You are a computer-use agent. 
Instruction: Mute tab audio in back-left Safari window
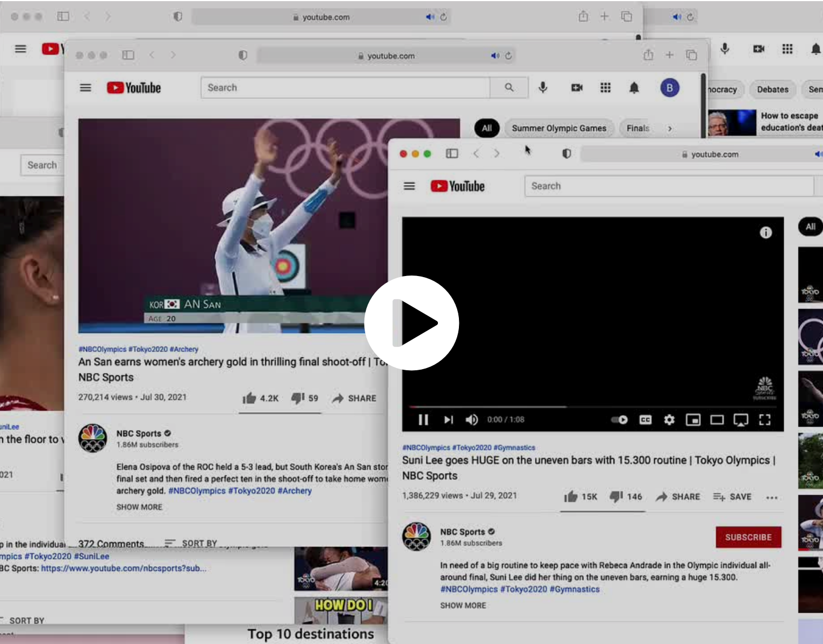tap(430, 17)
